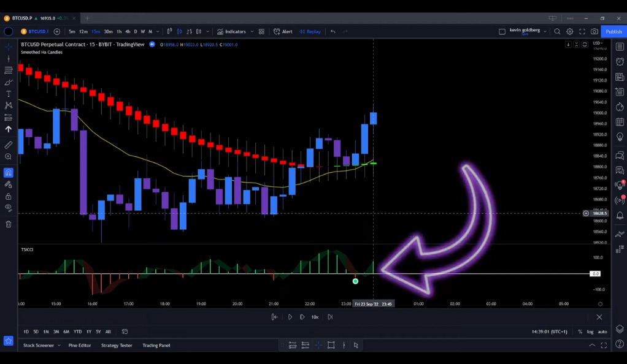This screenshot has height=364, width=627.
Task: Enter fullscreen mode from top toolbar
Action: point(582,32)
